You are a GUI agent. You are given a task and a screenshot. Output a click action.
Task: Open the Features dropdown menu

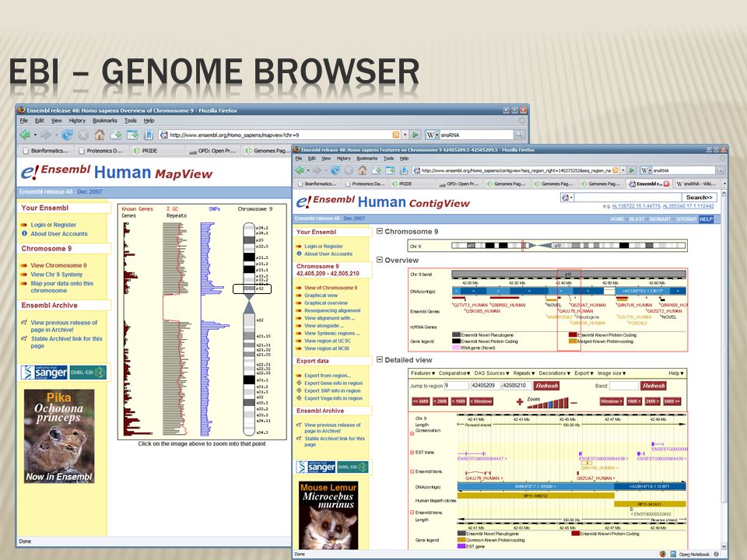coord(423,373)
